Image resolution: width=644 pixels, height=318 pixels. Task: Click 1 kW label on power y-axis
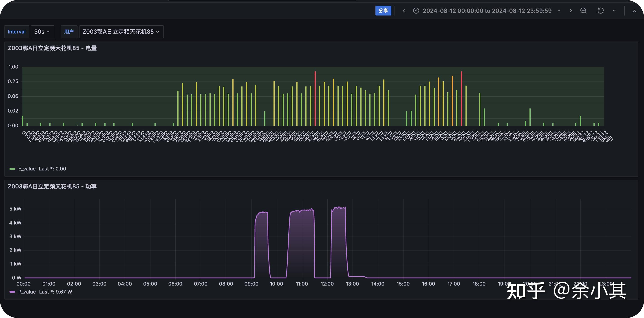(16, 264)
